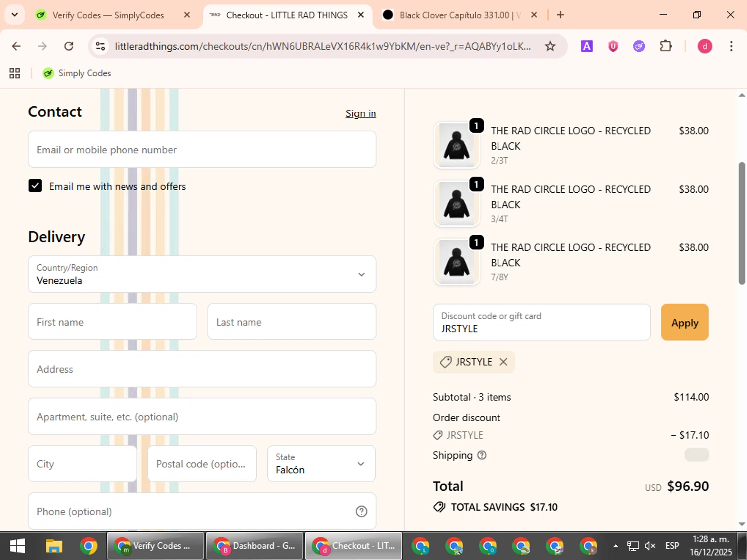Open the Country/Region dropdown
Image resolution: width=747 pixels, height=560 pixels.
[x=202, y=274]
